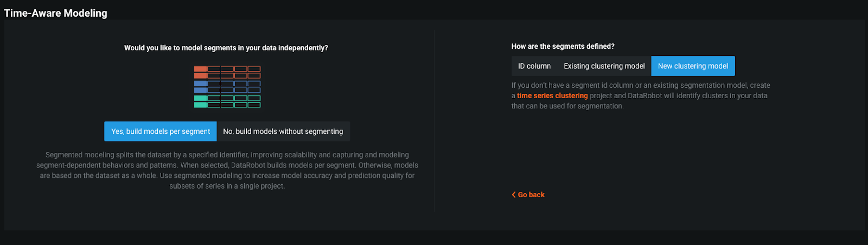The height and width of the screenshot is (245, 868).
Task: Click the bottom green row in segment graphic
Action: [227, 105]
